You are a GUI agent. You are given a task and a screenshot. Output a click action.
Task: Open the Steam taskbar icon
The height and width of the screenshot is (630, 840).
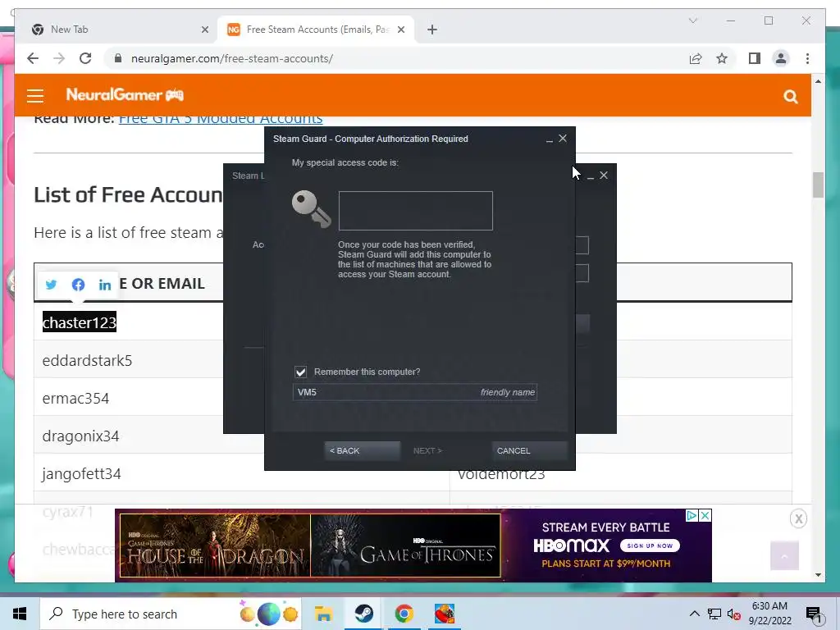pyautogui.click(x=363, y=614)
